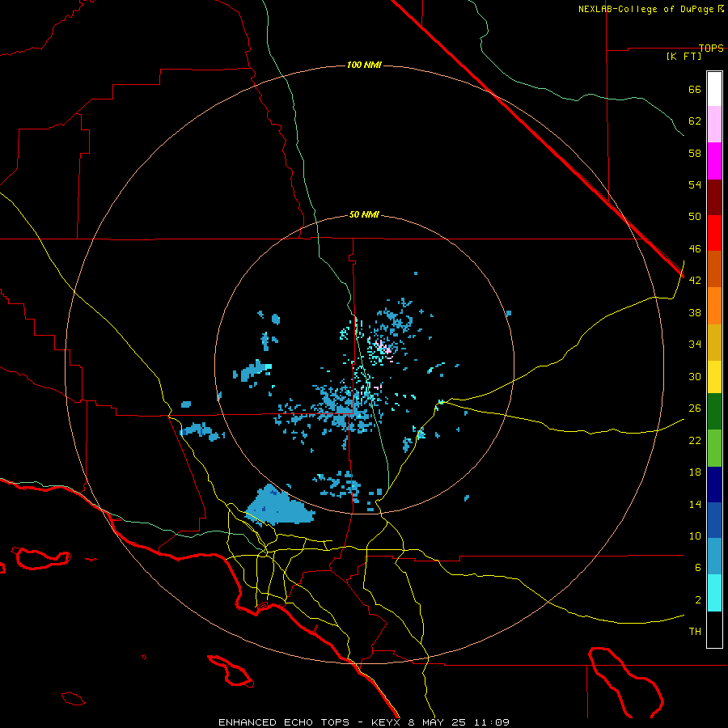This screenshot has width=728, height=728.
Task: Click the "38" legend value
Action: pos(695,312)
